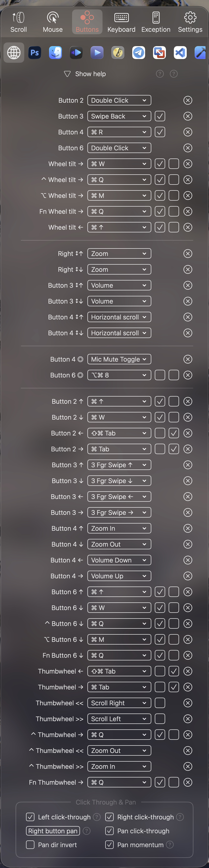Open the Settings tab
Viewport: 209px width, 868px height.
(190, 22)
